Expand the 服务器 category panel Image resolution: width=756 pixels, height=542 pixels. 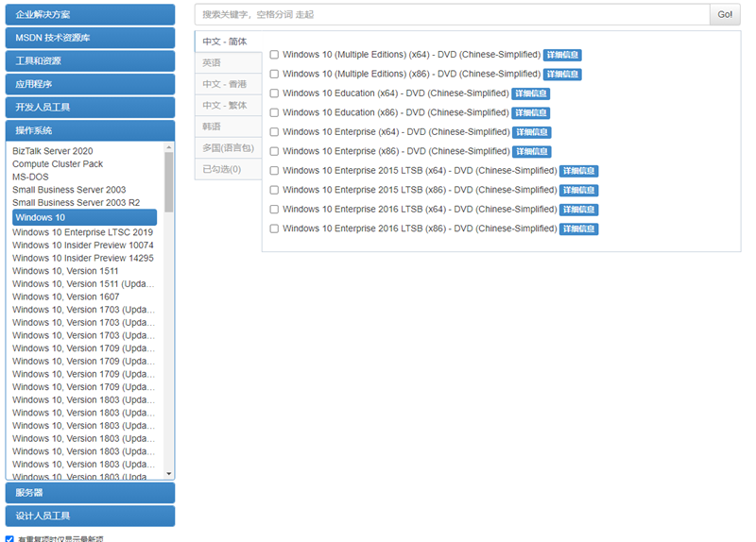point(90,493)
